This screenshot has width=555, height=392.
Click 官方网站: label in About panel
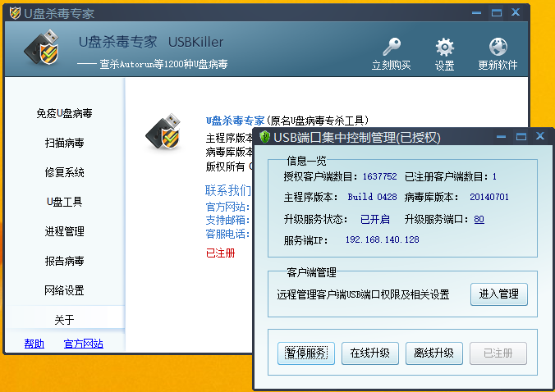[228, 207]
